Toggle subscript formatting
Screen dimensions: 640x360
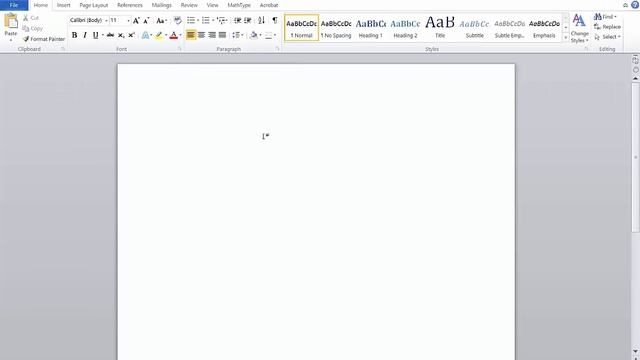[121, 35]
